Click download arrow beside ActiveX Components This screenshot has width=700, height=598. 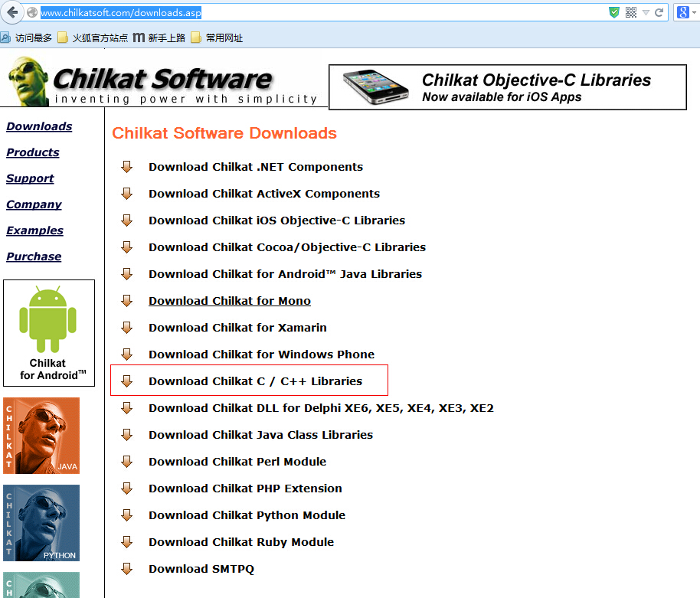127,194
